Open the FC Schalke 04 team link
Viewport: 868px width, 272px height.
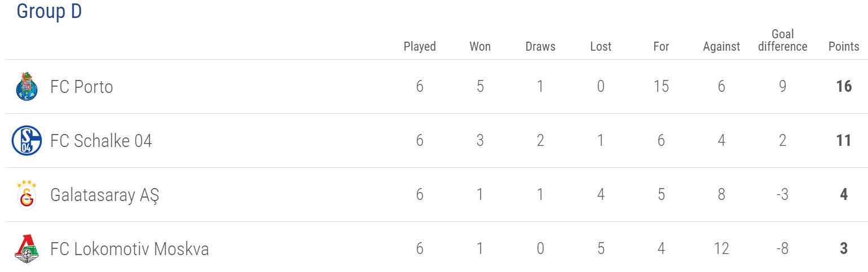click(101, 141)
